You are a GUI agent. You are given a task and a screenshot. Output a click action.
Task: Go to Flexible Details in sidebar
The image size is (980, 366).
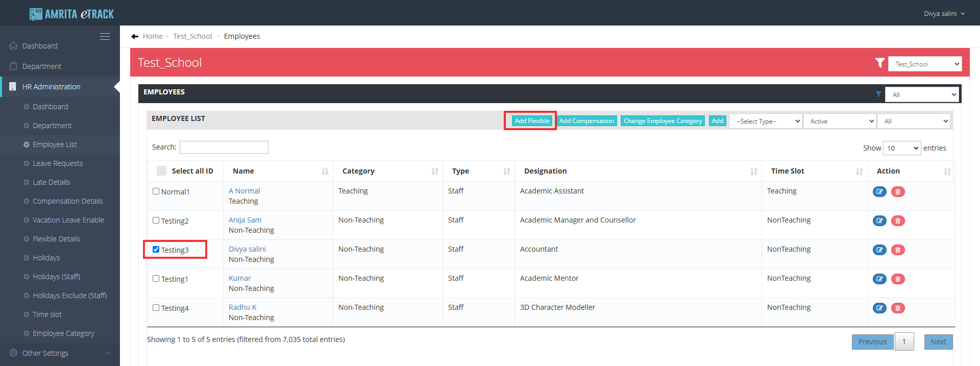56,239
